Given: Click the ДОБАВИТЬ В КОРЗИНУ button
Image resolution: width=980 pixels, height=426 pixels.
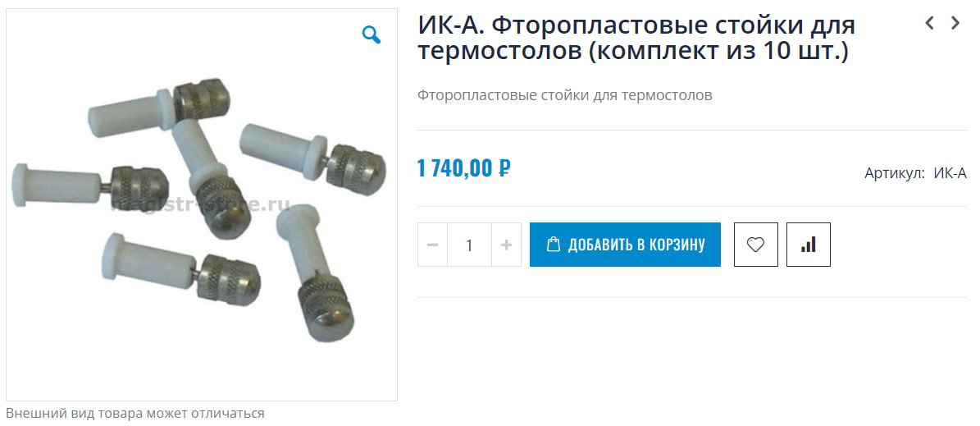Looking at the screenshot, I should (x=625, y=245).
